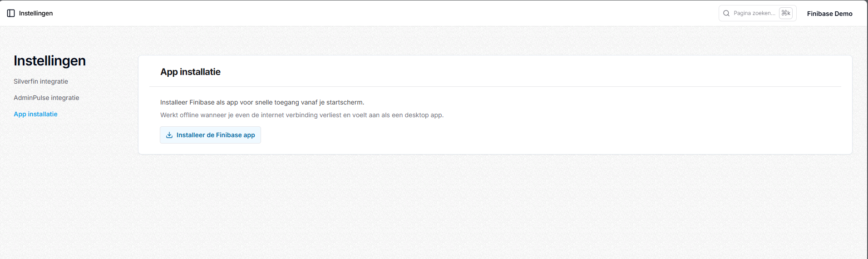
Task: Click the download icon in install button
Action: [169, 135]
